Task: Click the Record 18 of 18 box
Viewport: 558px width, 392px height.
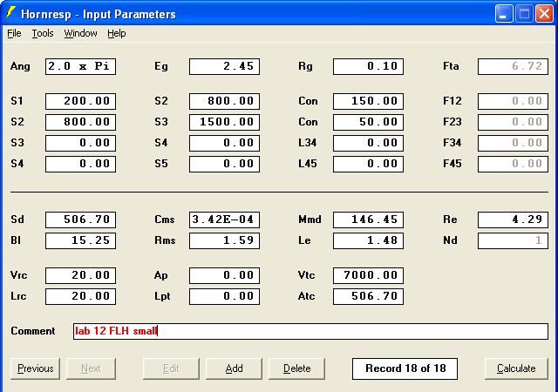Action: 405,368
